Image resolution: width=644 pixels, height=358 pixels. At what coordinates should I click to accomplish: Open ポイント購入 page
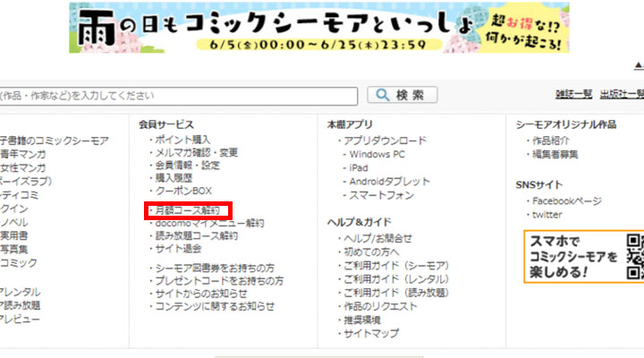click(182, 141)
